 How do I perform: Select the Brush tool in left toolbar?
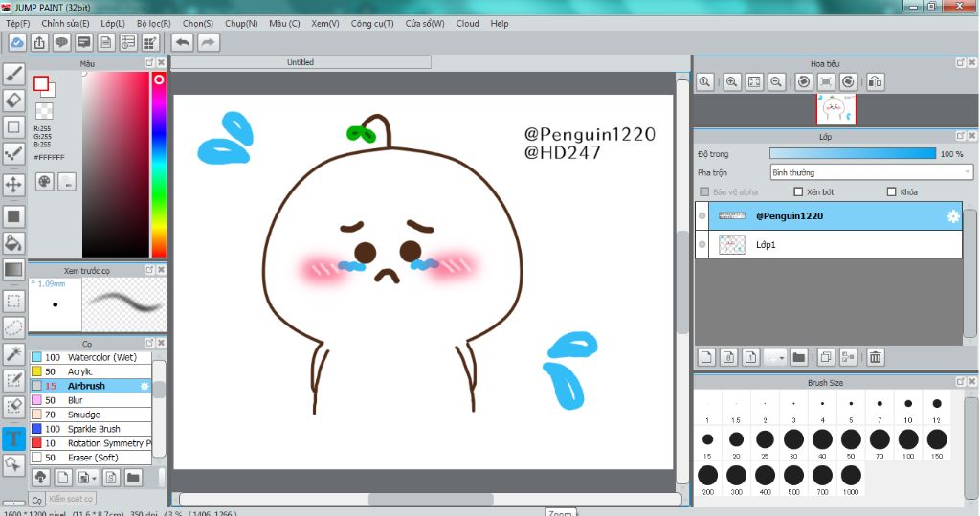click(x=13, y=74)
